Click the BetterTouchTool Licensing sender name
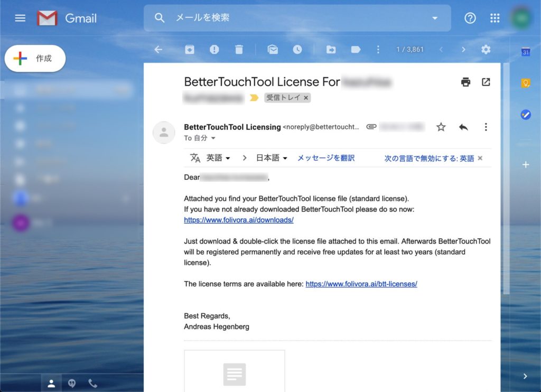Viewport: 541px width, 392px height. (232, 127)
